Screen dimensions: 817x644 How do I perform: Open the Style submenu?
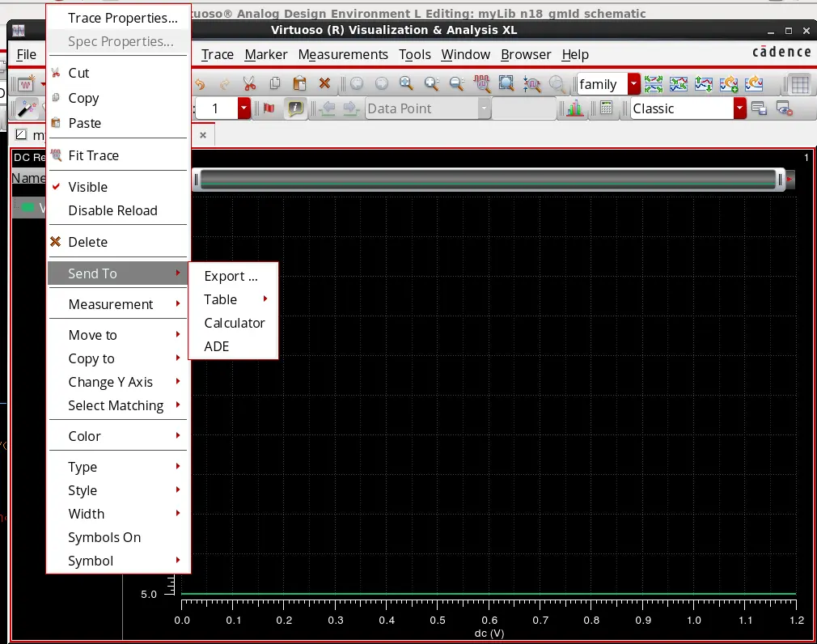(118, 490)
